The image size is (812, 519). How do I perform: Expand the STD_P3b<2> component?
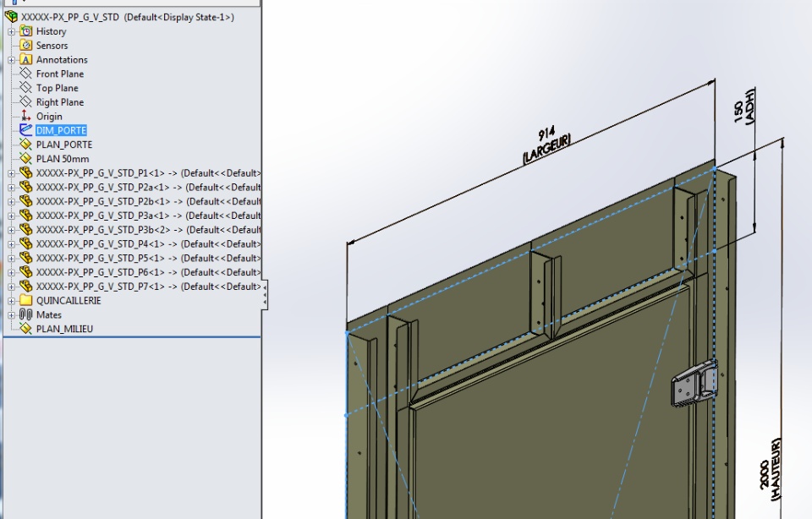click(x=11, y=230)
